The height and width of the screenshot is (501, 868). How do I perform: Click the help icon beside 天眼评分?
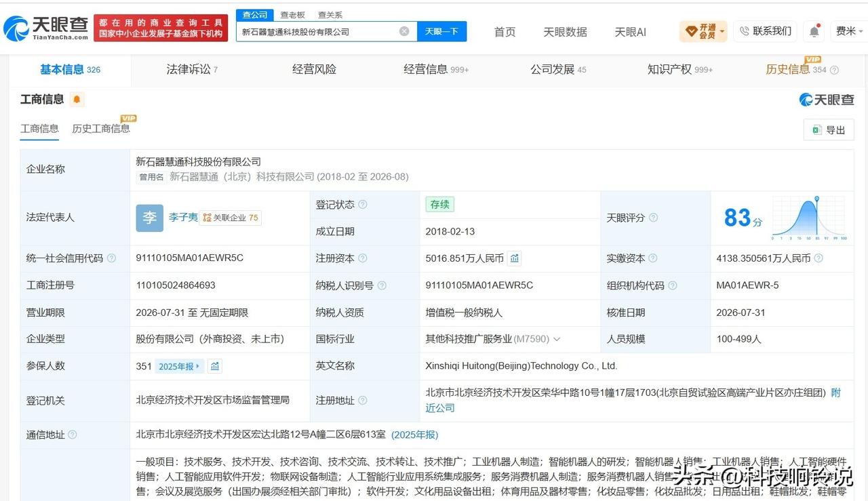point(653,218)
